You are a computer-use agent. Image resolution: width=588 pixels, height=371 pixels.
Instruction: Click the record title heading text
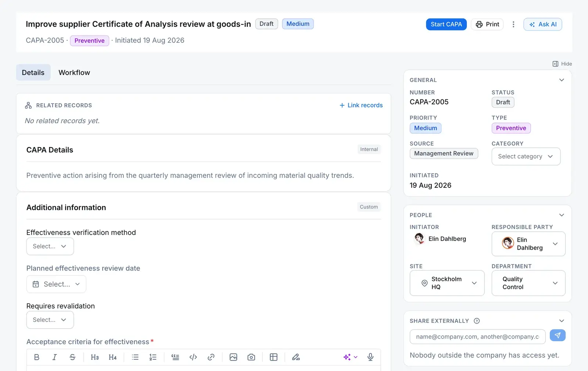138,24
